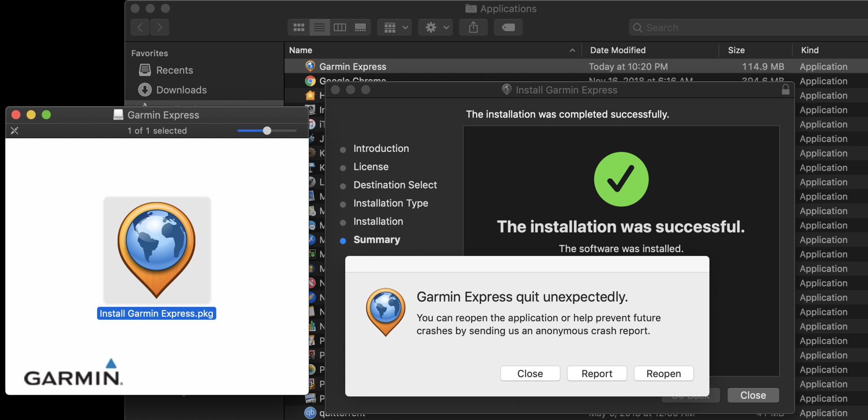Switch Finder to list view

[x=319, y=27]
